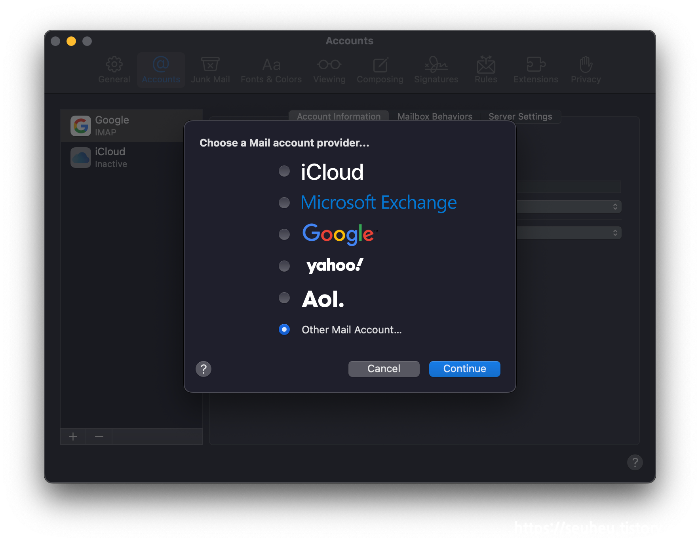Choose the Aol provider radio button

[x=284, y=298]
